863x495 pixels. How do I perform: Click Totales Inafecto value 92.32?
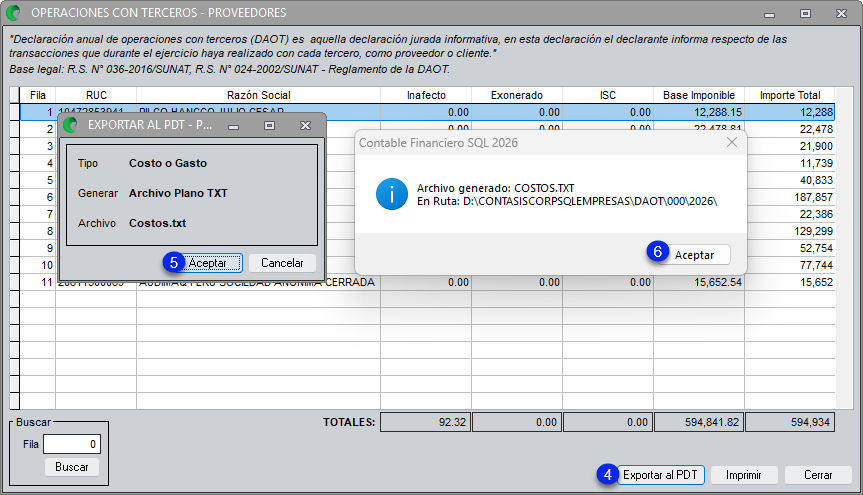point(426,422)
